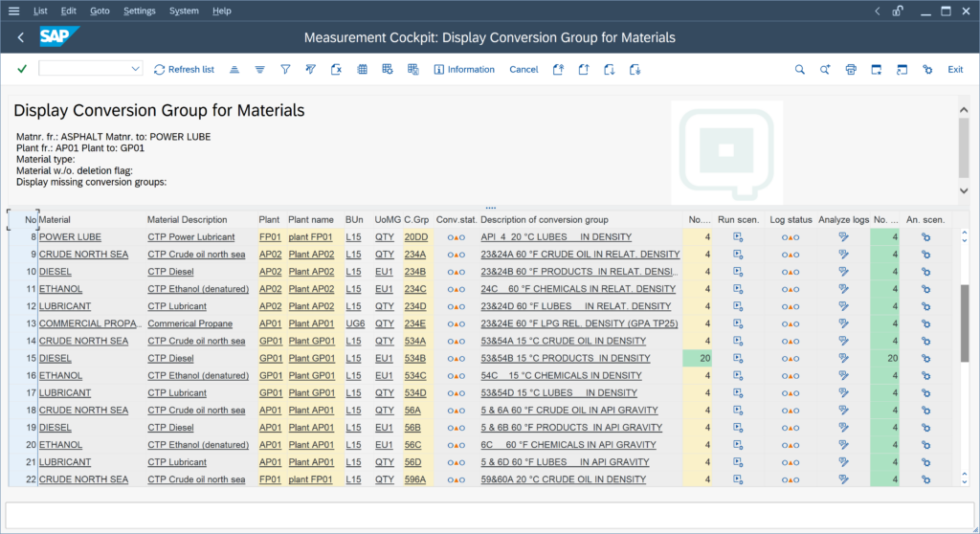Click the Previous page icon
This screenshot has width=980, height=534.
click(x=584, y=70)
